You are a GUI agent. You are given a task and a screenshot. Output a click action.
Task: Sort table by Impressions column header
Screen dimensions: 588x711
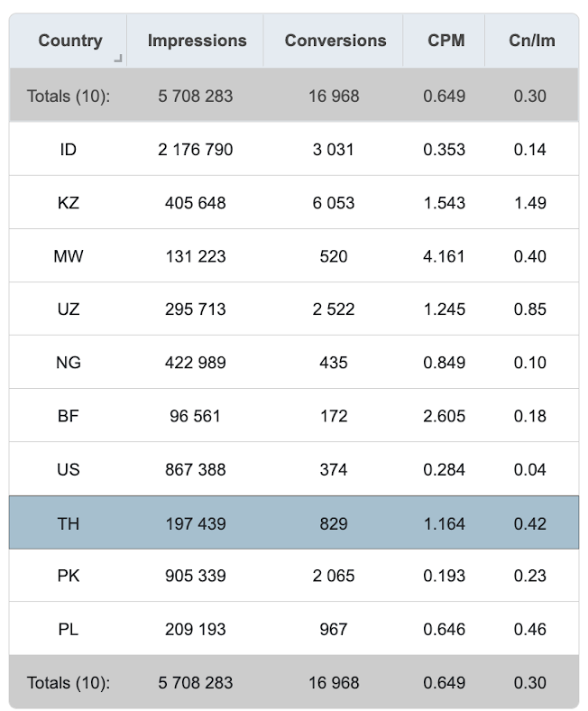point(196,41)
